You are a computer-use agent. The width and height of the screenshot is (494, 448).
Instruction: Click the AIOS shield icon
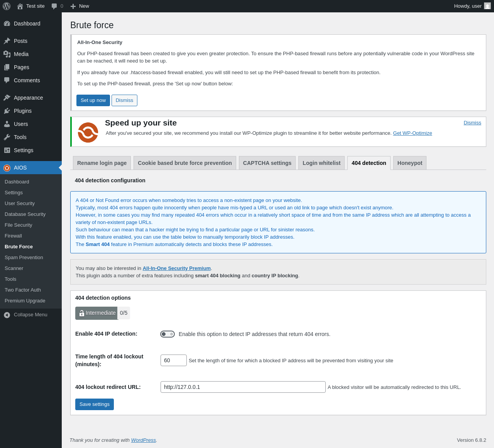click(7, 168)
